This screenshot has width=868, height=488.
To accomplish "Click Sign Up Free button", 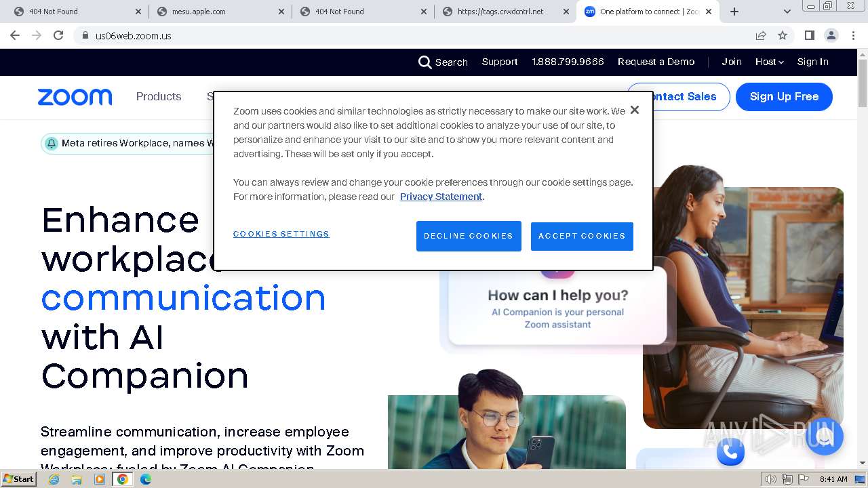I will pos(784,97).
